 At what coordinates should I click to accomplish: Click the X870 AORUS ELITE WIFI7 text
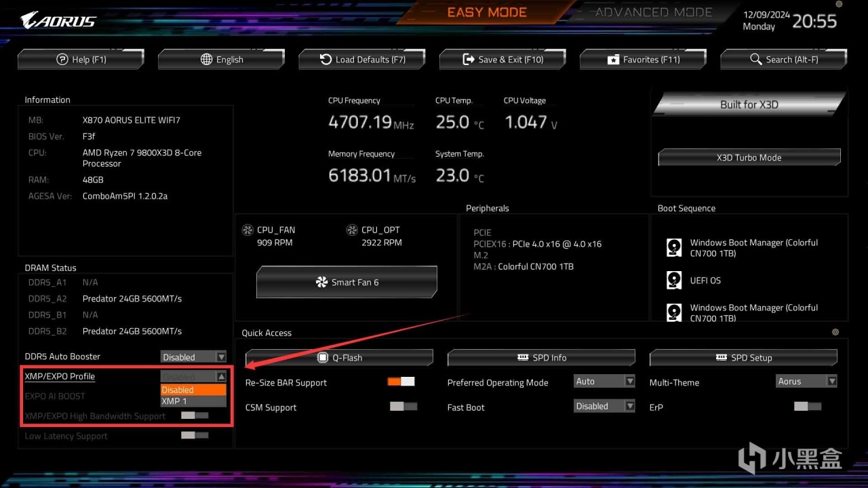point(132,120)
